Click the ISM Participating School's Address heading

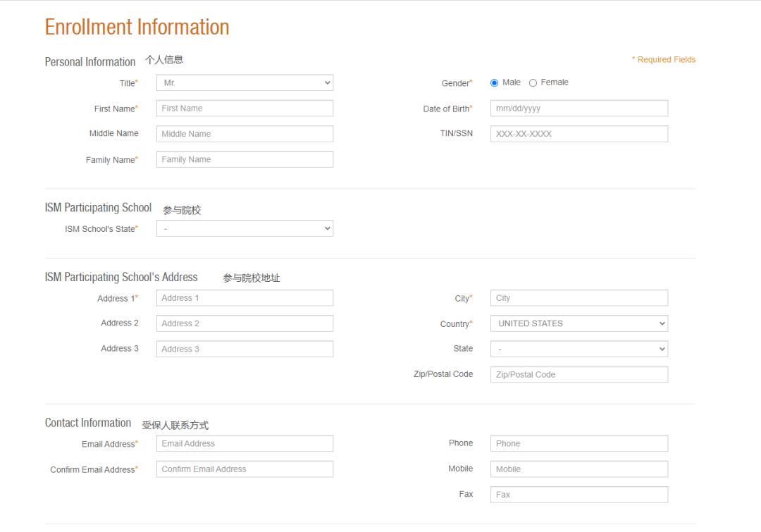point(121,277)
